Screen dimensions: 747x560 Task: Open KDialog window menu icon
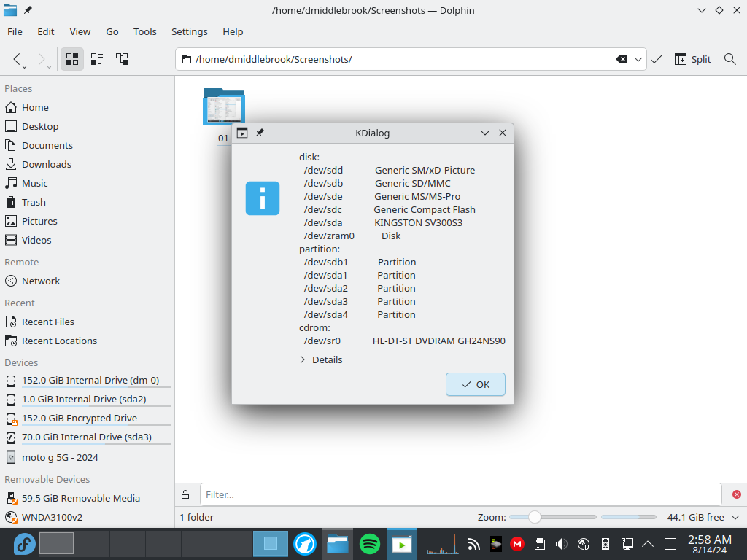[242, 133]
